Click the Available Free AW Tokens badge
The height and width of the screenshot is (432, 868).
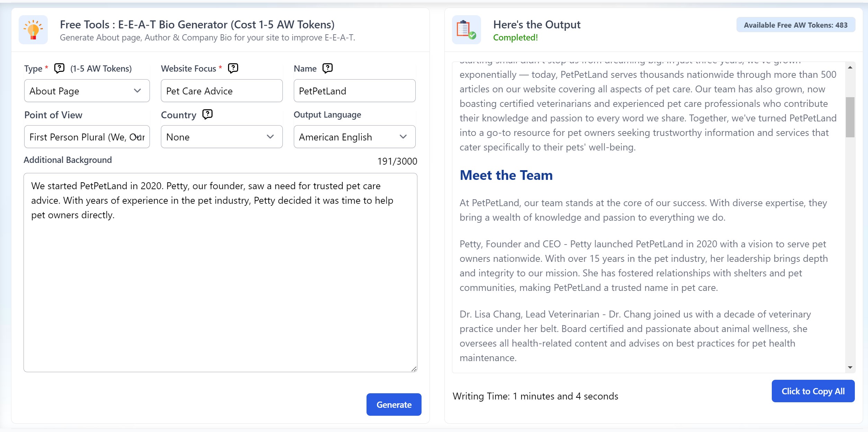[796, 25]
